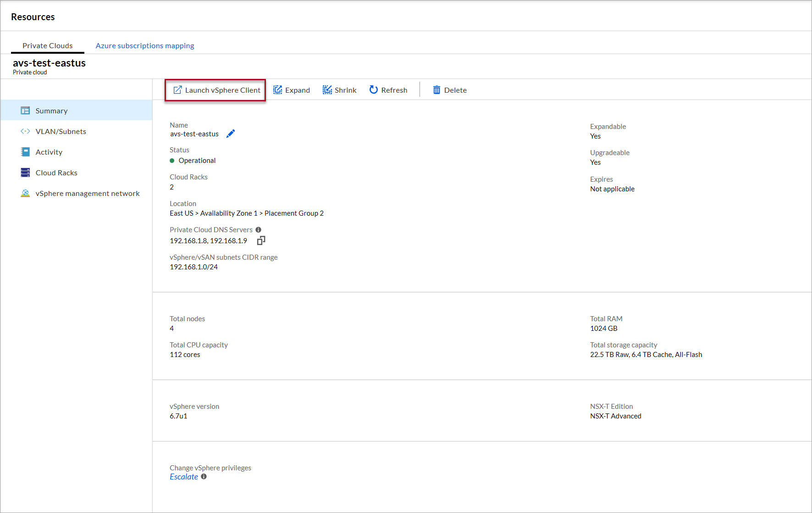Select the Launch vSphere Client icon
This screenshot has width=812, height=513.
pos(177,90)
